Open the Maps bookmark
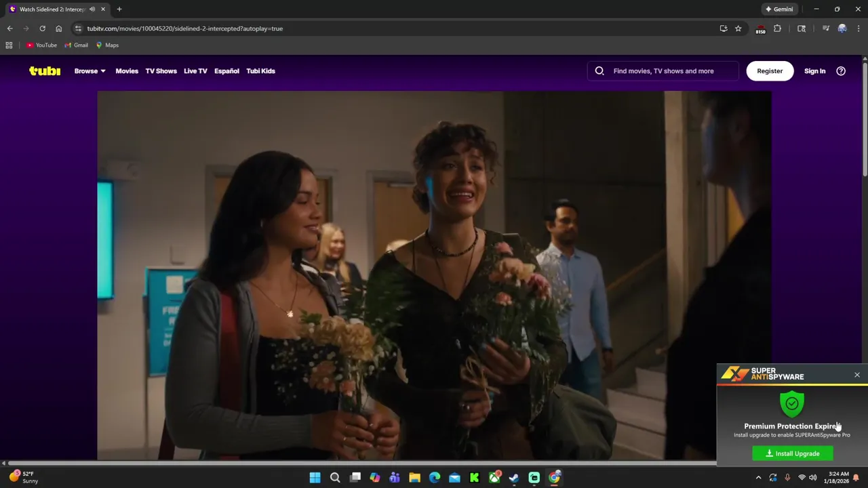This screenshot has width=868, height=488. point(107,45)
